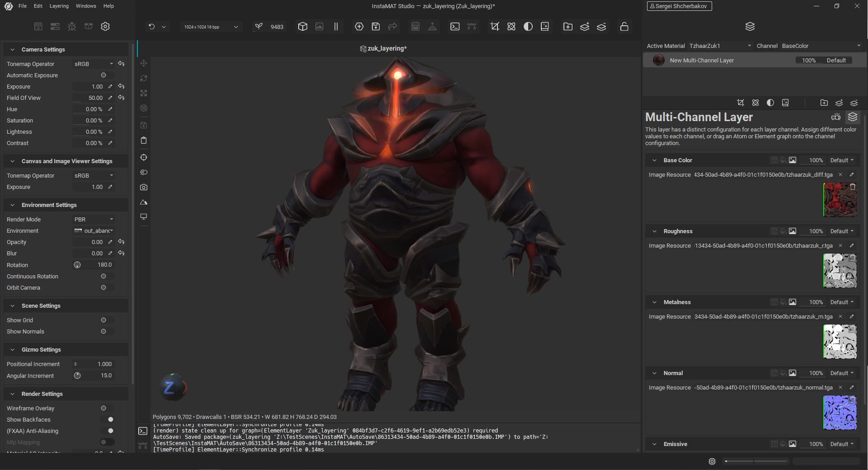Open the Windows menu

tap(86, 6)
